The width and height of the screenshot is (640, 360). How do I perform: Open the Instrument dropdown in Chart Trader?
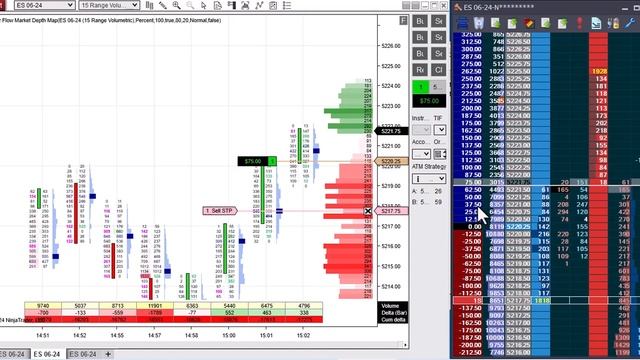[x=421, y=130]
